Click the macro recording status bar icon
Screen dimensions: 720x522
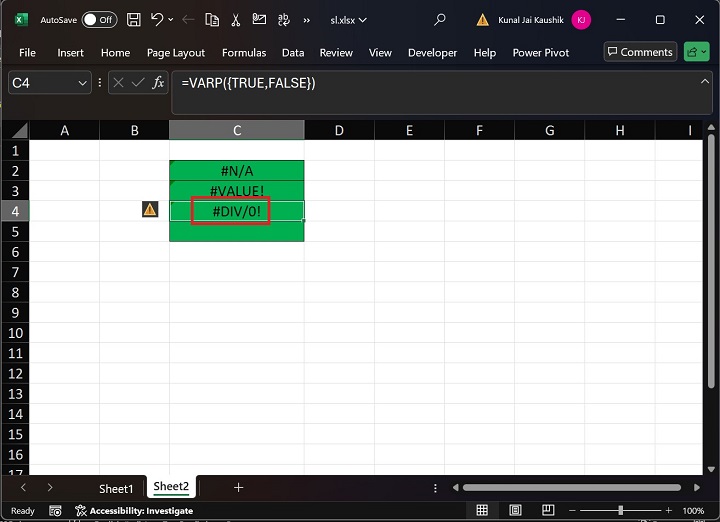point(55,511)
